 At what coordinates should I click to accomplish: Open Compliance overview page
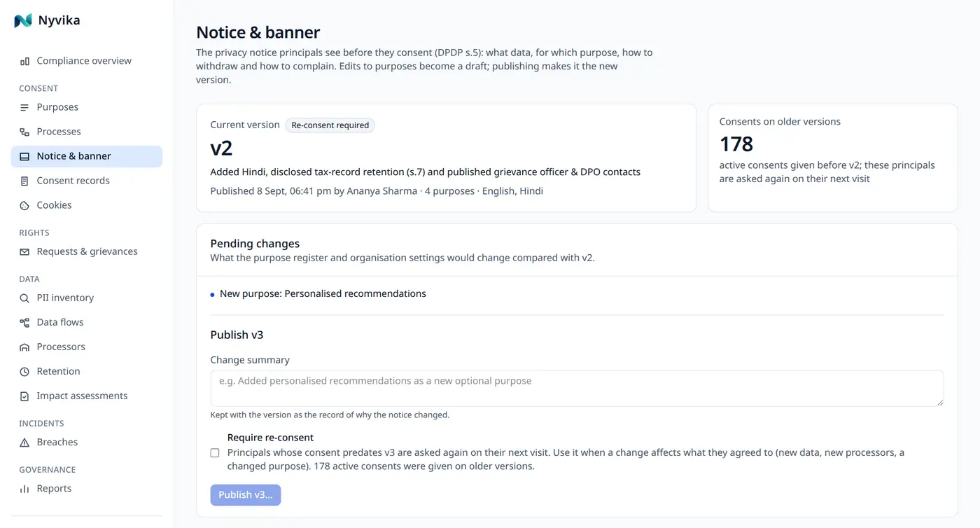point(87,61)
